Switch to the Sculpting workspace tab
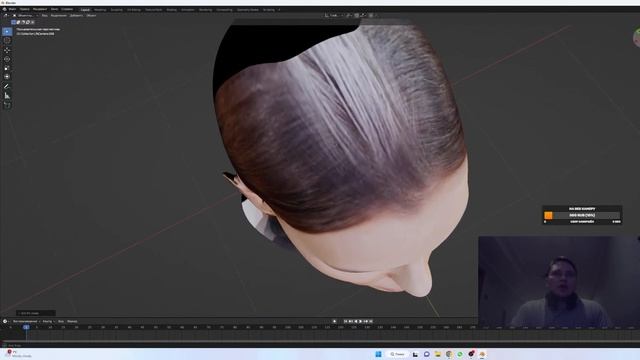Image resolution: width=640 pixels, height=360 pixels. pyautogui.click(x=116, y=9)
